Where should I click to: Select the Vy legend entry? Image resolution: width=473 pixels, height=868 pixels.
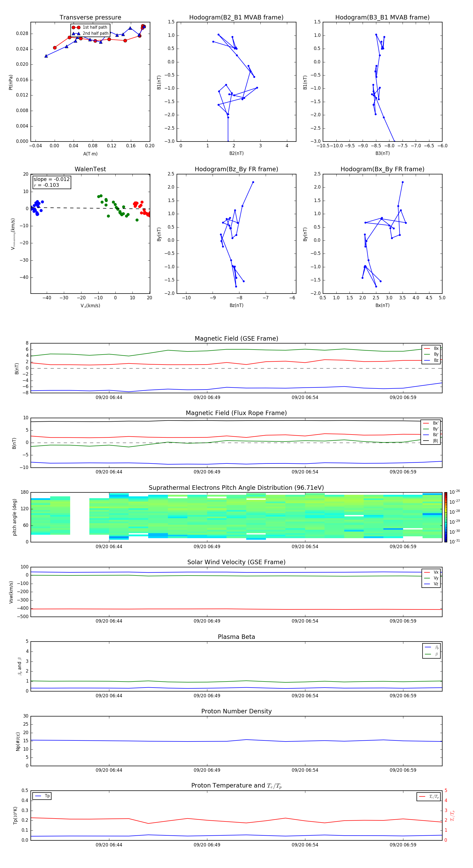pos(431,578)
